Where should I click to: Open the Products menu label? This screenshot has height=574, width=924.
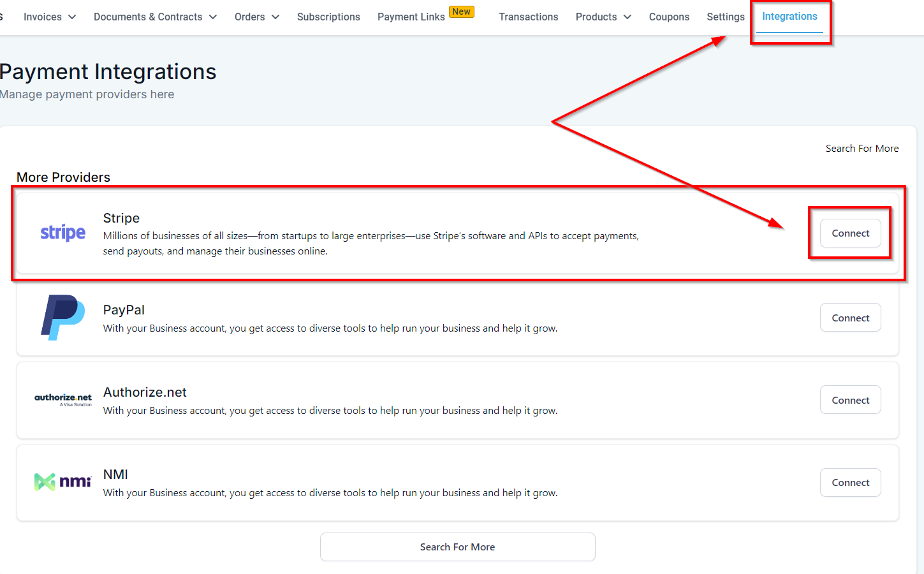(x=596, y=17)
